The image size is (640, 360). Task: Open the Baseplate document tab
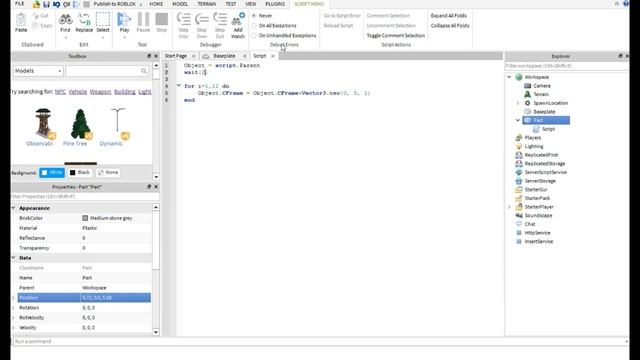[224, 56]
